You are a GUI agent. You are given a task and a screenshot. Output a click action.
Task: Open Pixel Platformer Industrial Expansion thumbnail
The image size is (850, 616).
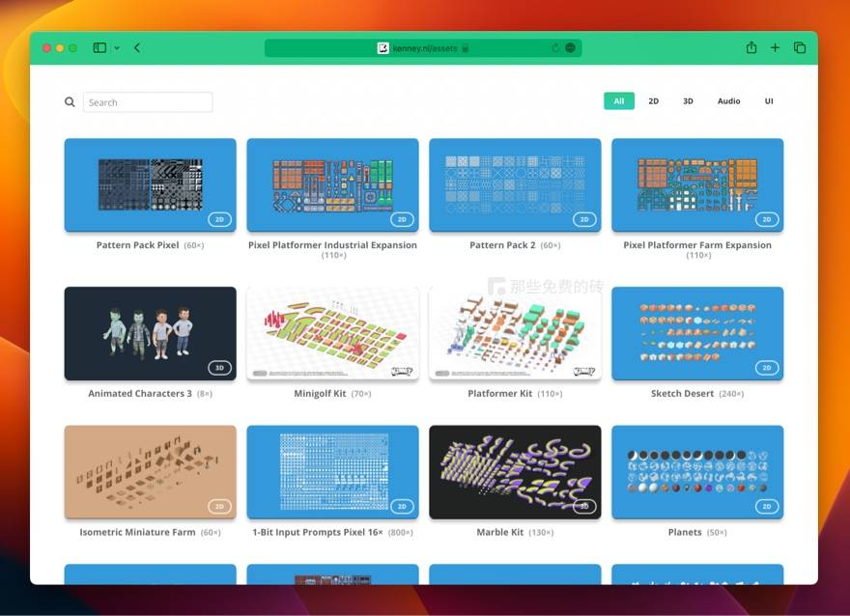pyautogui.click(x=333, y=184)
